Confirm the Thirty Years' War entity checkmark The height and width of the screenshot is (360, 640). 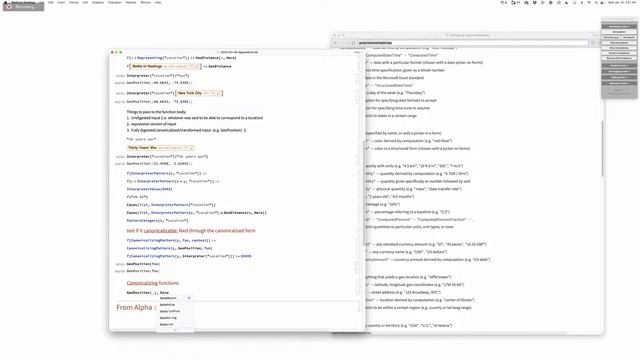tap(191, 147)
